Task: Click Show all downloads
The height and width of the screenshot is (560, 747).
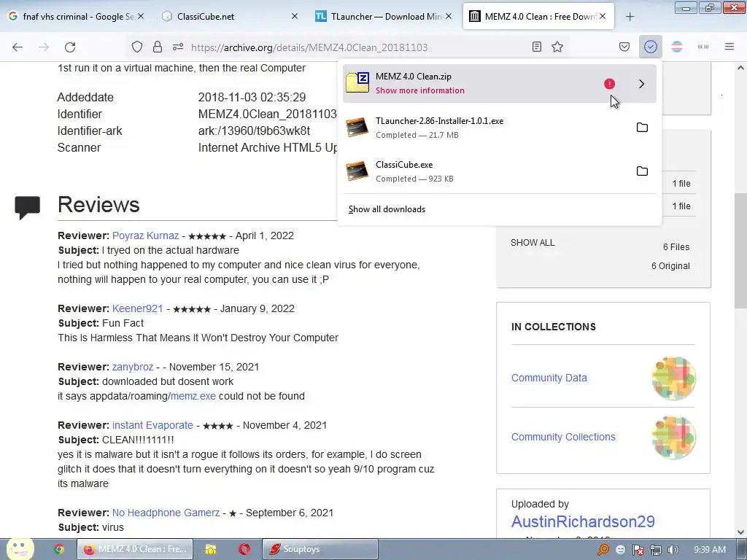Action: coord(387,209)
